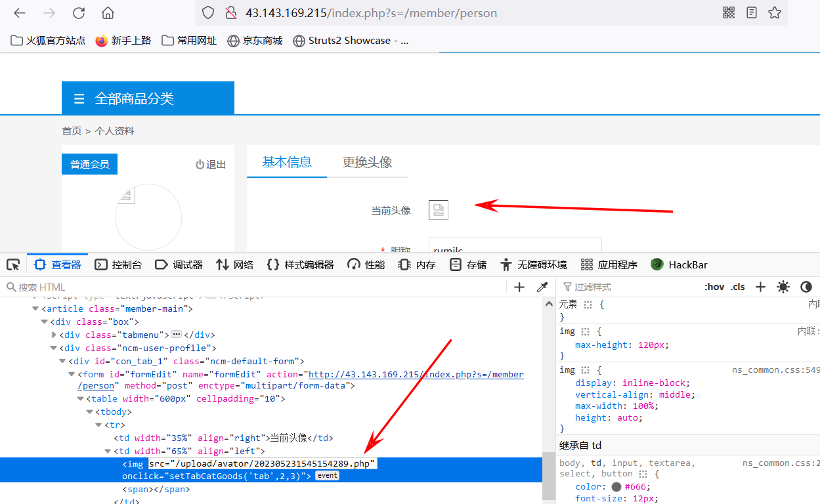Click the nickname input field

[x=515, y=246]
